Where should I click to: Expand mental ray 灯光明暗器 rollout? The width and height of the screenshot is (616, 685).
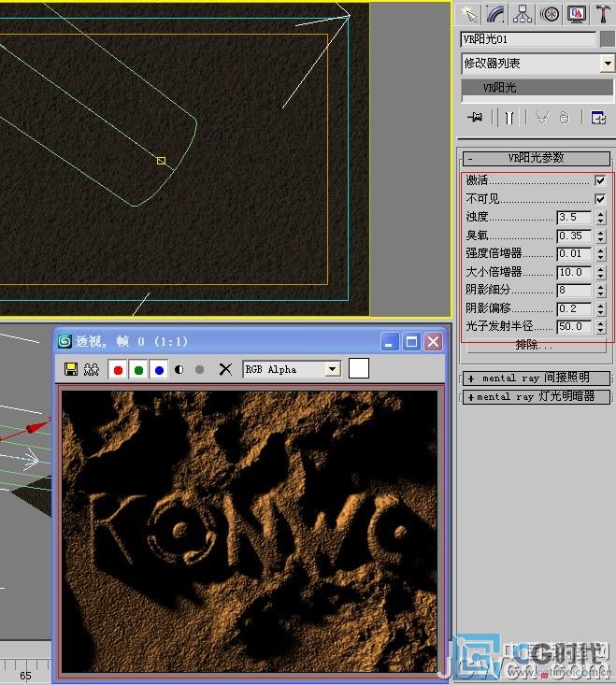click(x=537, y=396)
